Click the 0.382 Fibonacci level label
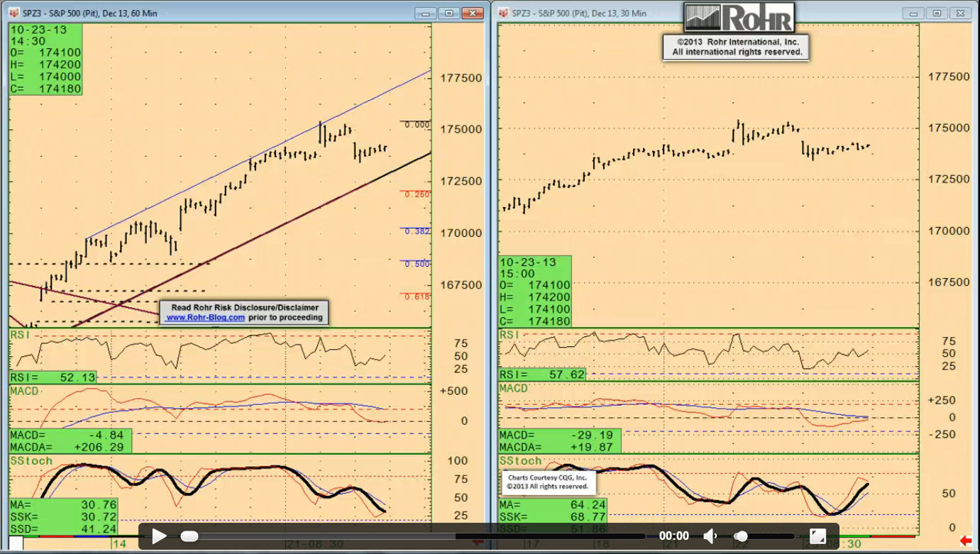980x554 pixels. pos(417,231)
